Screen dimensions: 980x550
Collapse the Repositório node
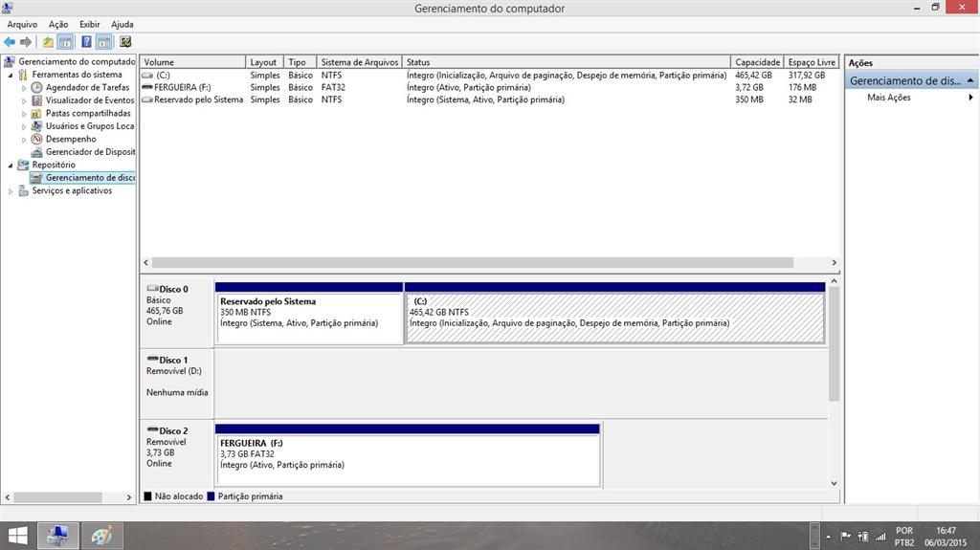(11, 165)
